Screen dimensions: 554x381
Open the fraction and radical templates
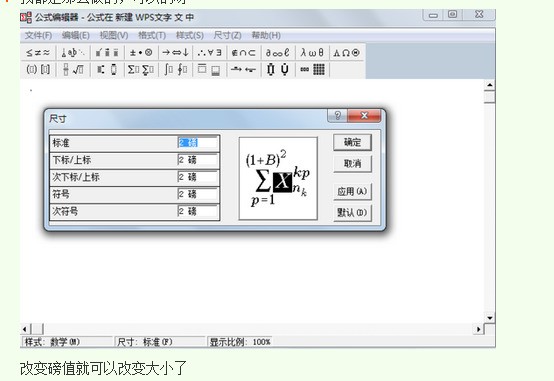click(73, 69)
